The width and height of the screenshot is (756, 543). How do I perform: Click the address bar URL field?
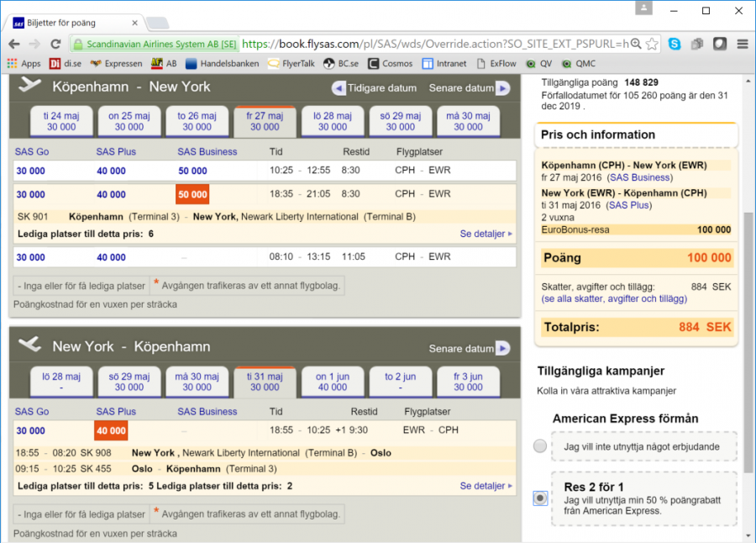coord(433,44)
